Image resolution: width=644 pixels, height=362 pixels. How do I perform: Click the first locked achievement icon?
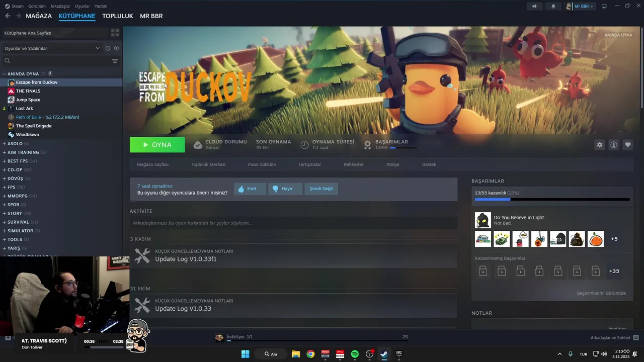[x=482, y=271]
